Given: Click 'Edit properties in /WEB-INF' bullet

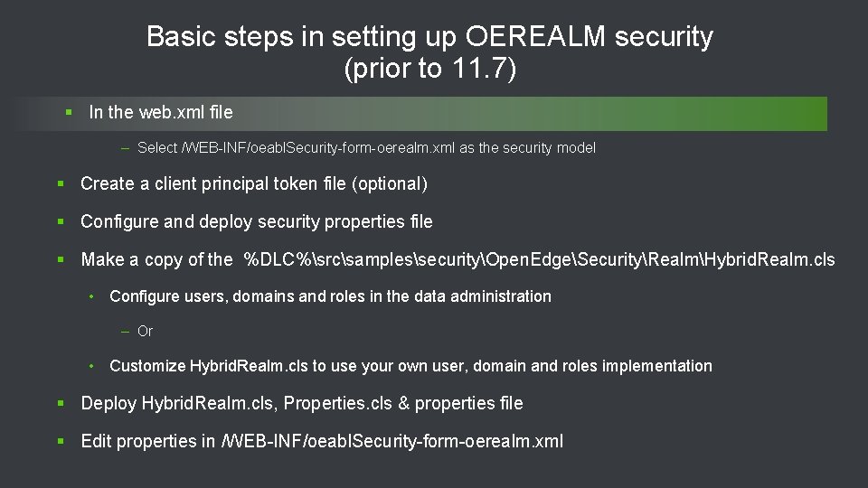Looking at the screenshot, I should pos(322,442).
